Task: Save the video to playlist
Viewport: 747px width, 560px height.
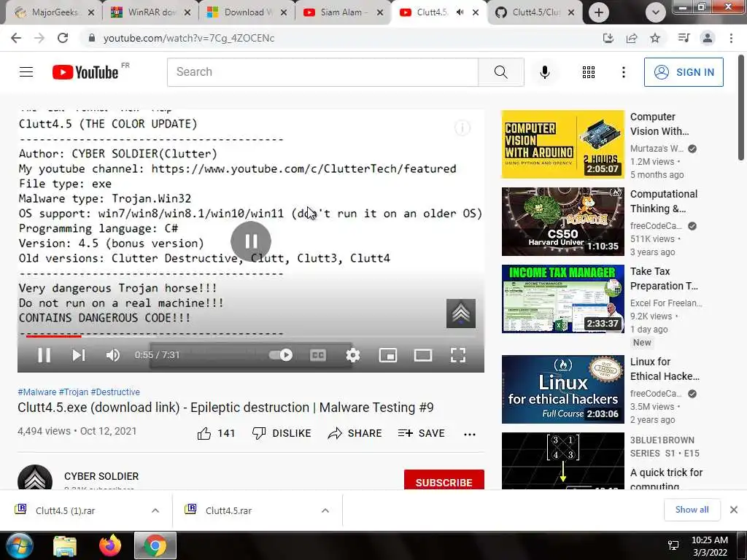Action: tap(421, 433)
